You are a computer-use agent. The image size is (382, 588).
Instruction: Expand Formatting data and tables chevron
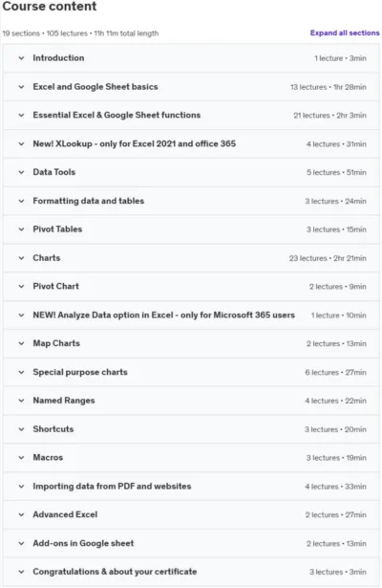pyautogui.click(x=21, y=201)
